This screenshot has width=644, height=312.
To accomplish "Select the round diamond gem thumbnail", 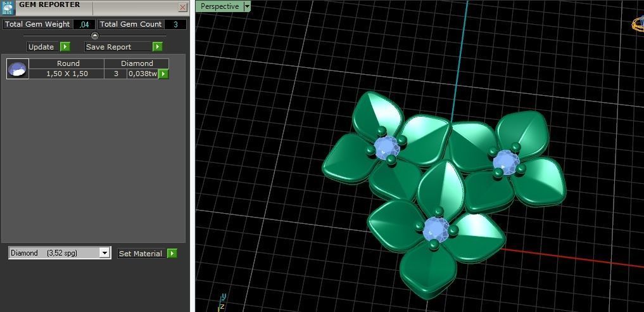I will pos(18,68).
